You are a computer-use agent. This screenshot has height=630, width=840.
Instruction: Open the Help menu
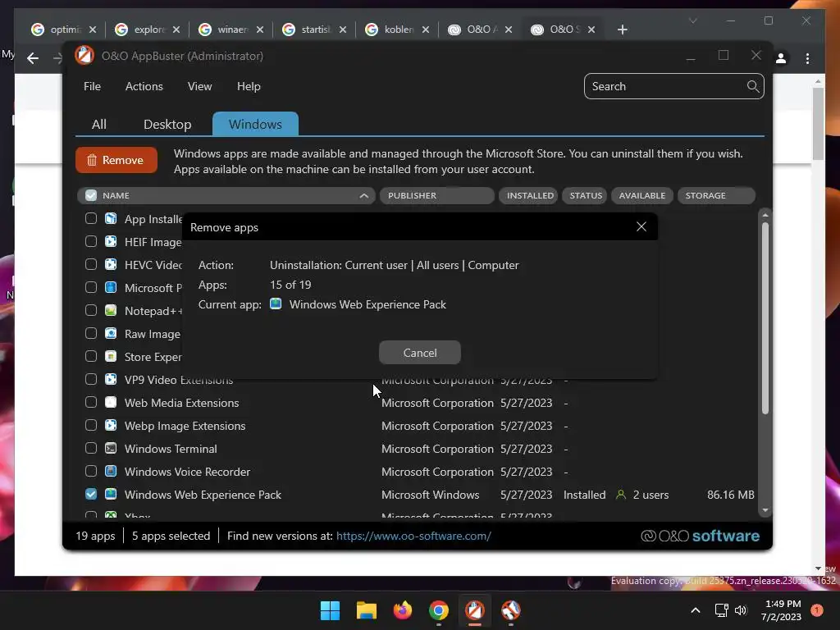(249, 86)
